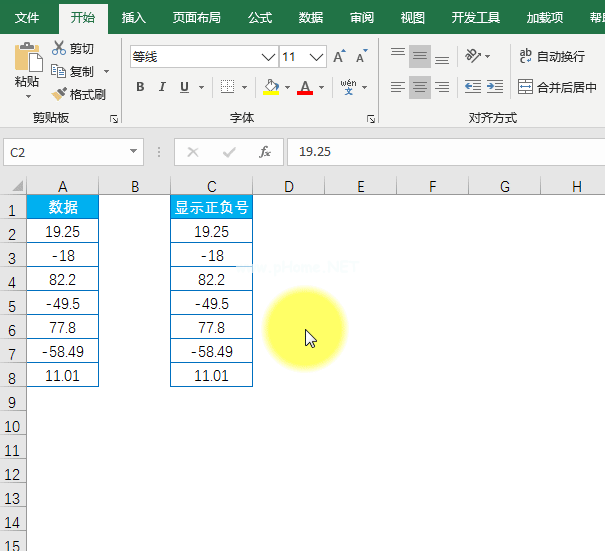
Task: Select column C header
Action: coord(211,186)
